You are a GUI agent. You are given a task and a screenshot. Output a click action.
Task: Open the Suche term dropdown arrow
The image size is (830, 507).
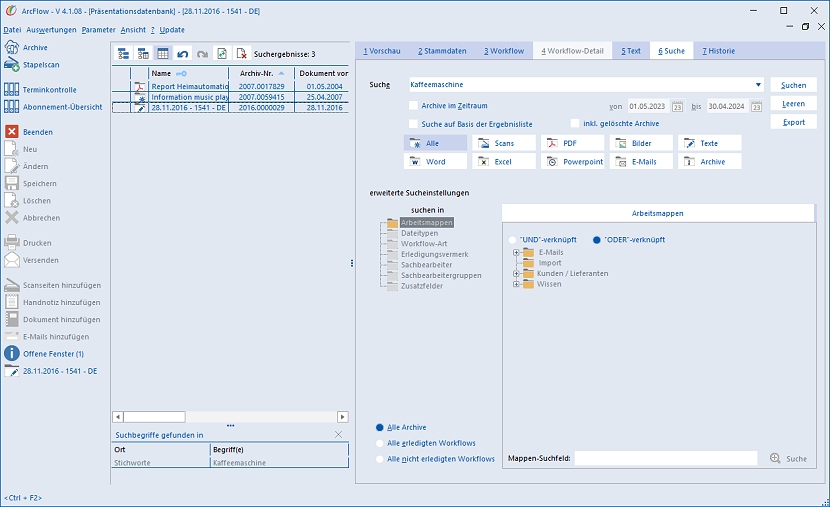click(758, 85)
